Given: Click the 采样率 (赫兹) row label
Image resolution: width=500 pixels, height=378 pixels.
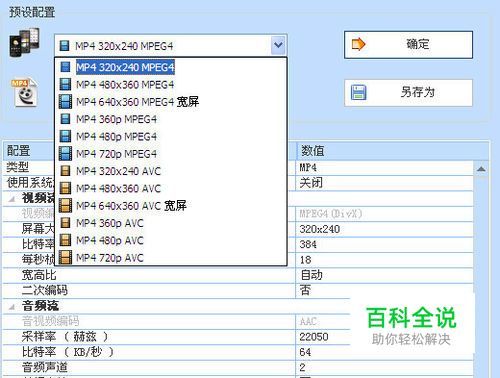Looking at the screenshot, I should (x=65, y=336).
